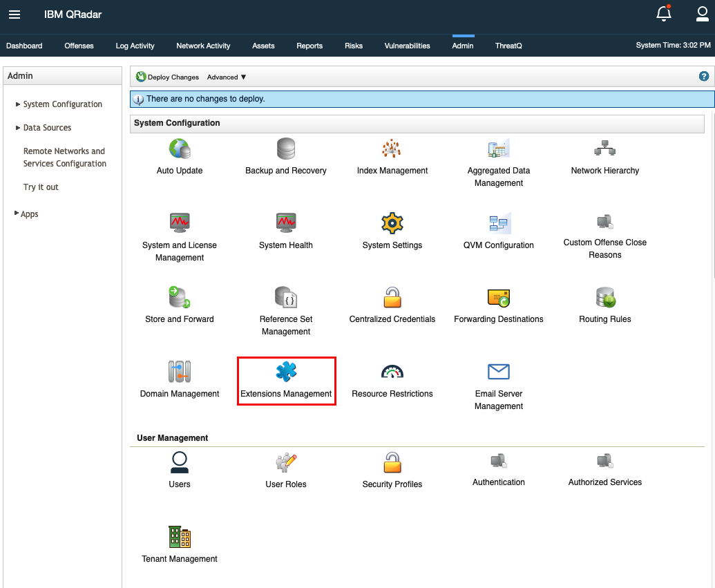
Task: Switch to the ThreatQ tab
Action: 509,46
